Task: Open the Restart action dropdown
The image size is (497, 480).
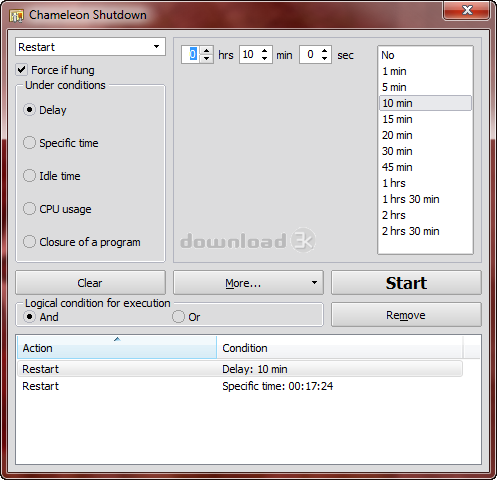Action: [90, 47]
